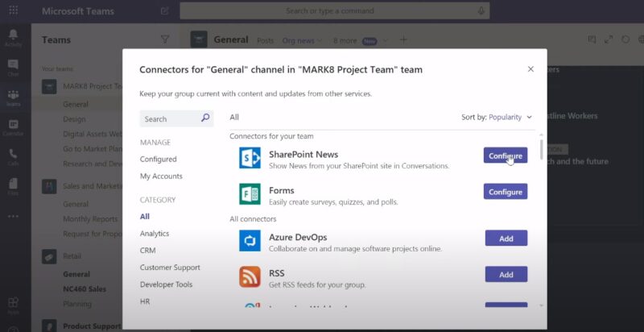Select the Customer Support category
The image size is (644, 332).
[x=170, y=268]
